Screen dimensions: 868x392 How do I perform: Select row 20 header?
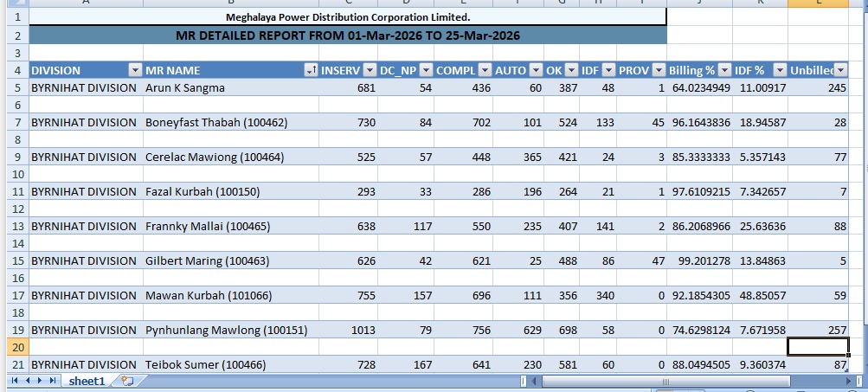point(14,346)
